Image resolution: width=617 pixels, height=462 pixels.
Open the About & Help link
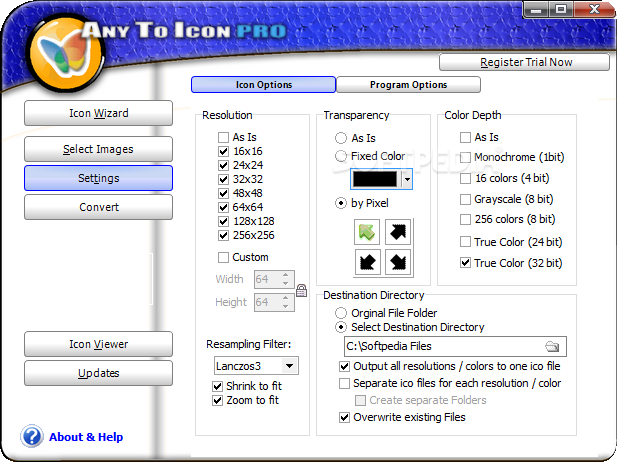point(86,437)
